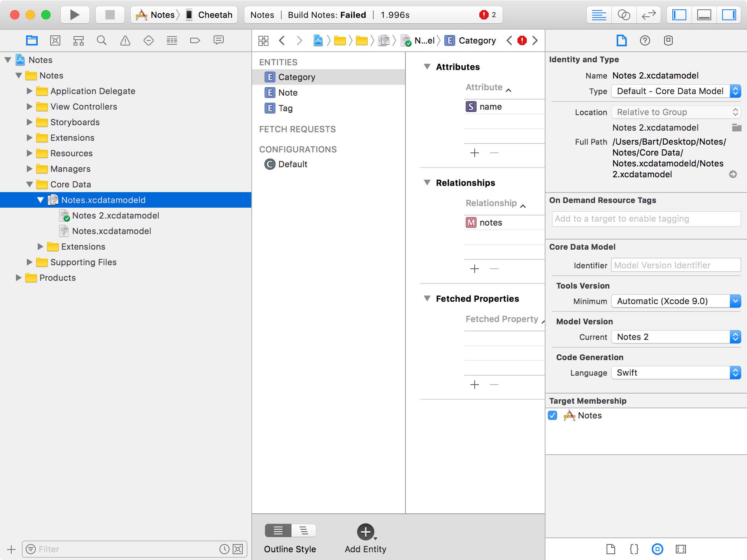Image resolution: width=747 pixels, height=560 pixels.
Task: Toggle the Notes target membership checkbox
Action: pyautogui.click(x=553, y=415)
